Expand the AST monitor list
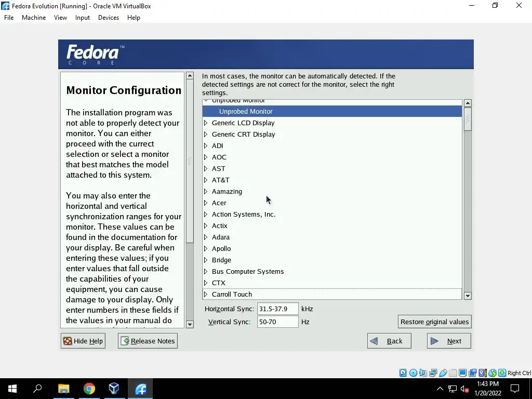 [x=206, y=169]
